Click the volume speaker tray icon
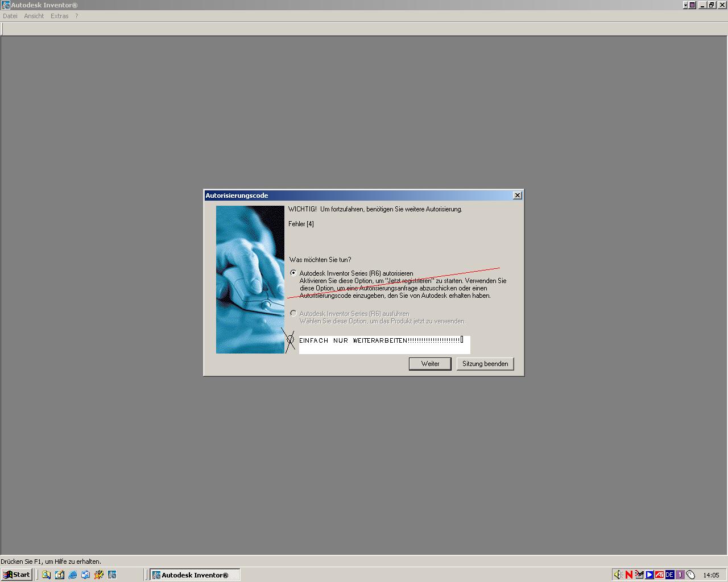 [x=618, y=575]
